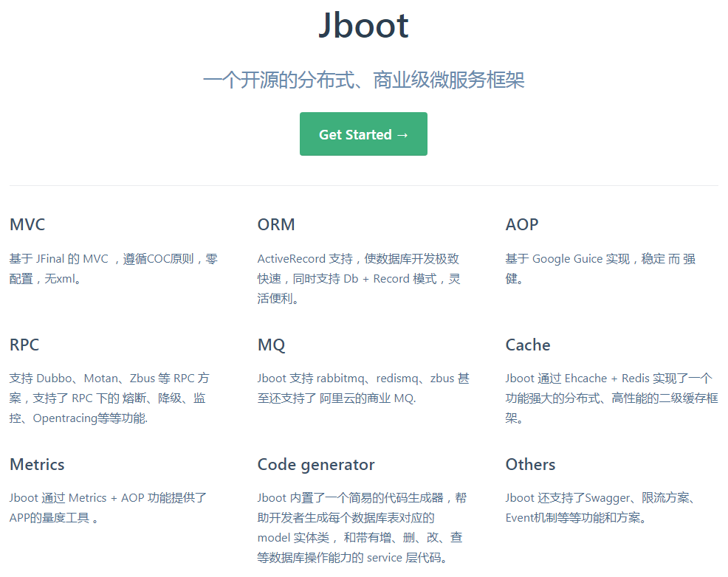Click the ActiveRecord description text
Viewport: 728px width, 577px height.
click(359, 278)
